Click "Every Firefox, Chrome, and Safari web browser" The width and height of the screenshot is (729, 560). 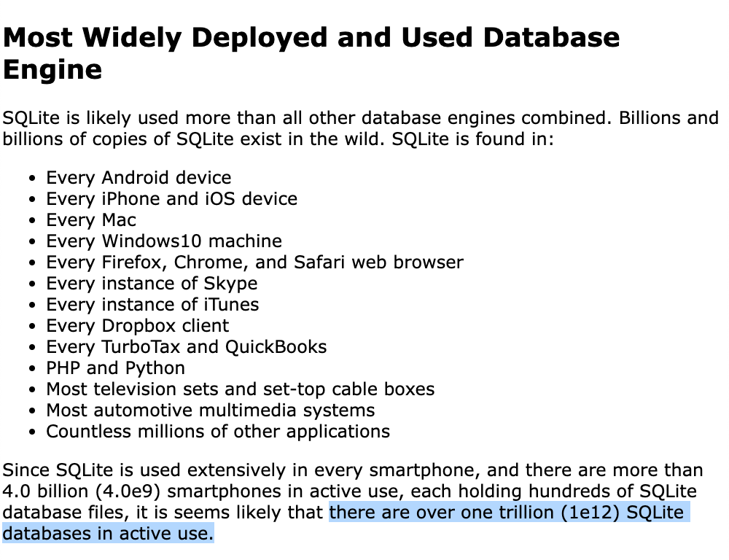click(x=254, y=262)
